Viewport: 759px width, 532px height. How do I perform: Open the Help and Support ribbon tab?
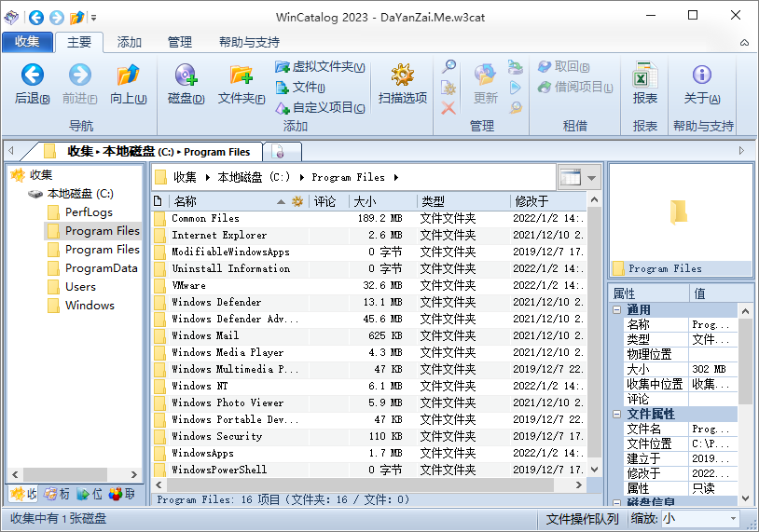pyautogui.click(x=249, y=42)
